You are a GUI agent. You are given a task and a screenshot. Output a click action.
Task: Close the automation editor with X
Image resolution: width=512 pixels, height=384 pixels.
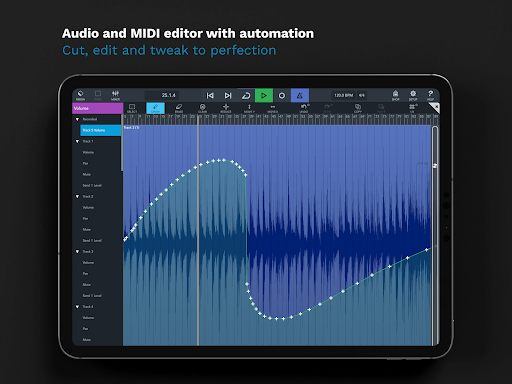click(x=435, y=107)
